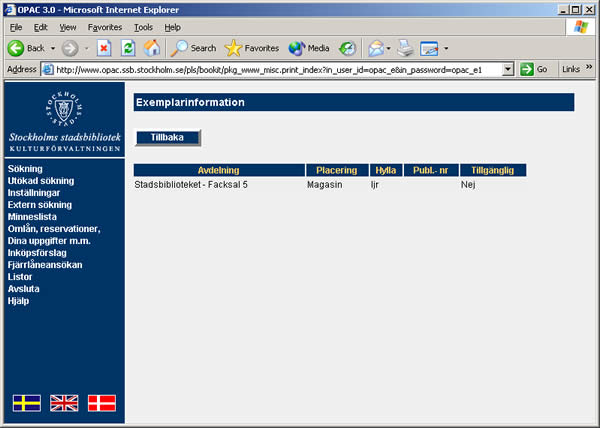Expand the Mail button dropdown arrow

tap(389, 48)
